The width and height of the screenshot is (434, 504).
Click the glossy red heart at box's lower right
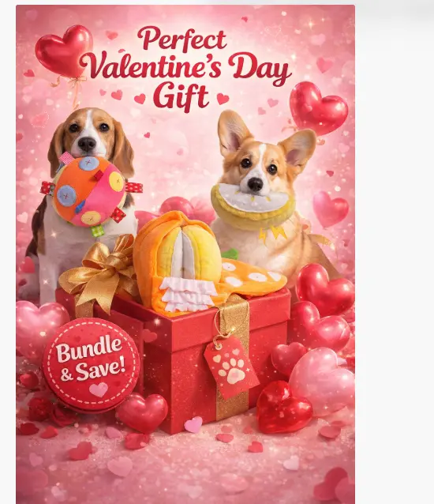pyautogui.click(x=284, y=407)
